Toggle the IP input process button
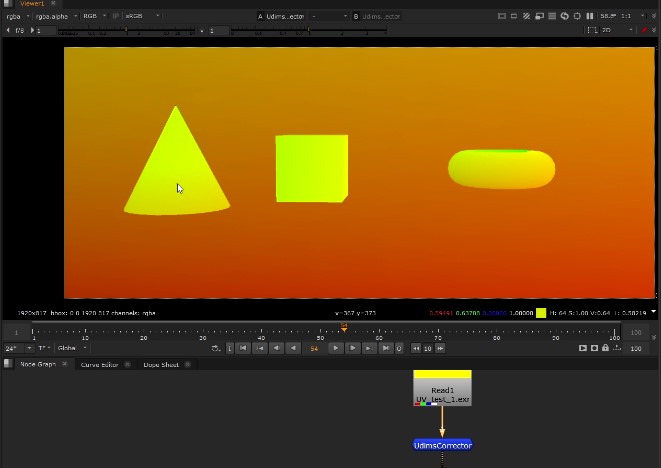Image resolution: width=661 pixels, height=468 pixels. pos(115,16)
